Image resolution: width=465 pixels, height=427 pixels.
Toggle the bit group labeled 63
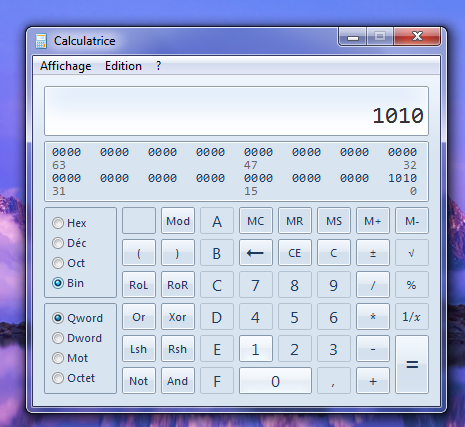[66, 152]
